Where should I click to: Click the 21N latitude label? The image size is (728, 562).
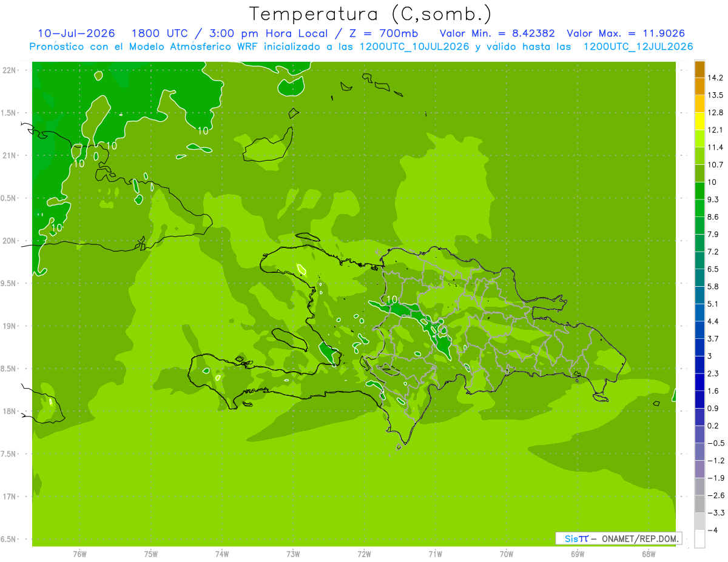click(8, 155)
